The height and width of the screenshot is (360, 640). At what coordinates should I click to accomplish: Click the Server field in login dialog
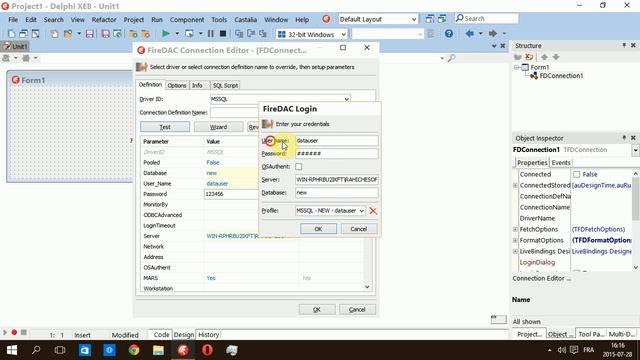point(337,180)
